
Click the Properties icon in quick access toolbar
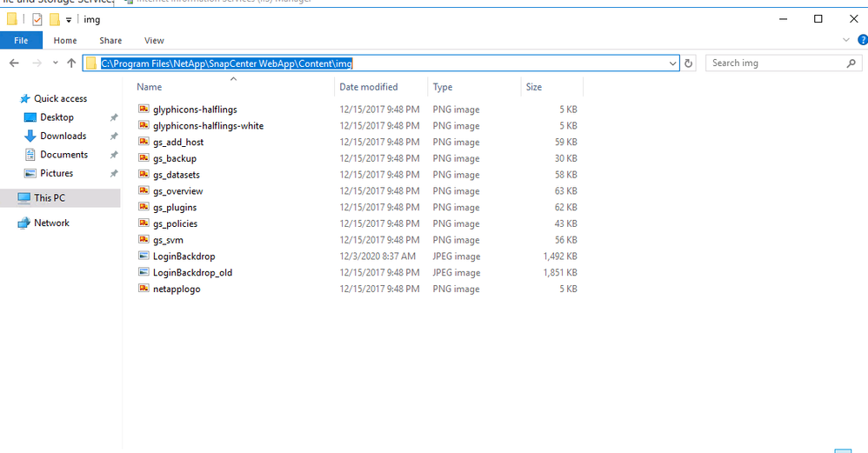(x=37, y=19)
